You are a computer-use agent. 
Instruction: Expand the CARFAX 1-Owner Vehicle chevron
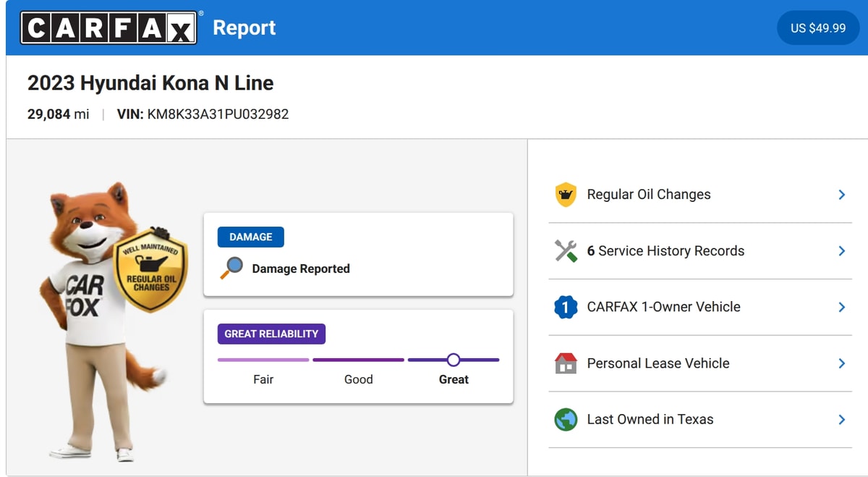click(842, 307)
